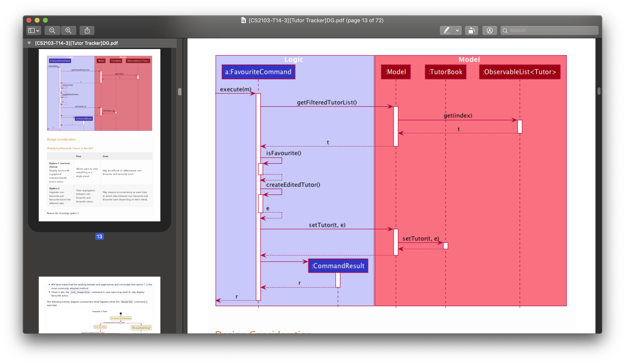625x364 pixels.
Task: Click the magnifier icon in Search box
Action: pos(505,31)
